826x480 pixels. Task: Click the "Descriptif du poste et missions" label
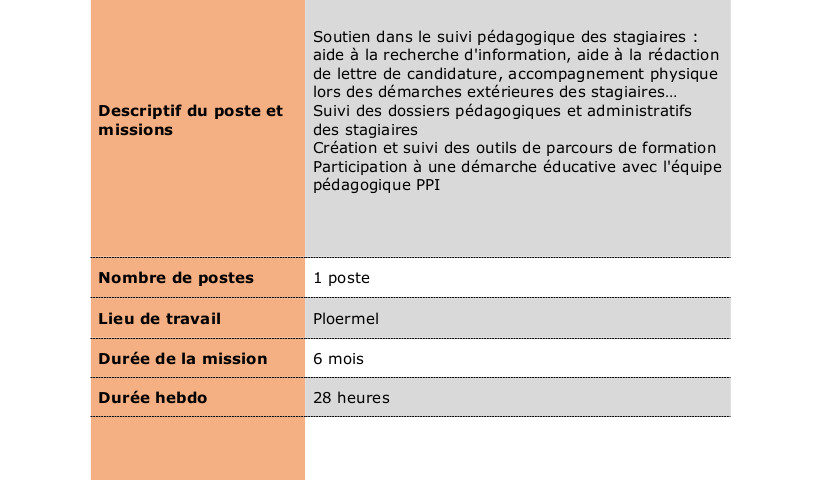tap(191, 120)
